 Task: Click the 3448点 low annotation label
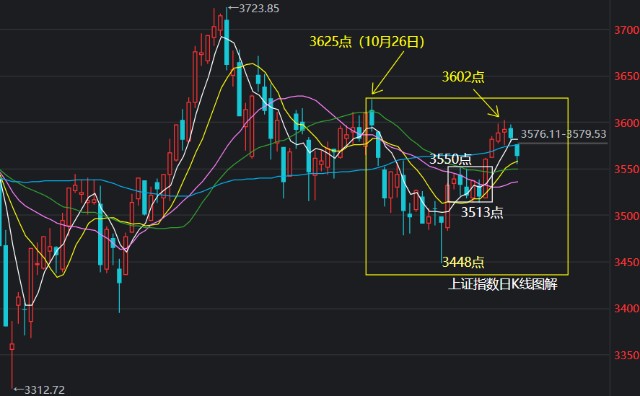click(x=463, y=262)
